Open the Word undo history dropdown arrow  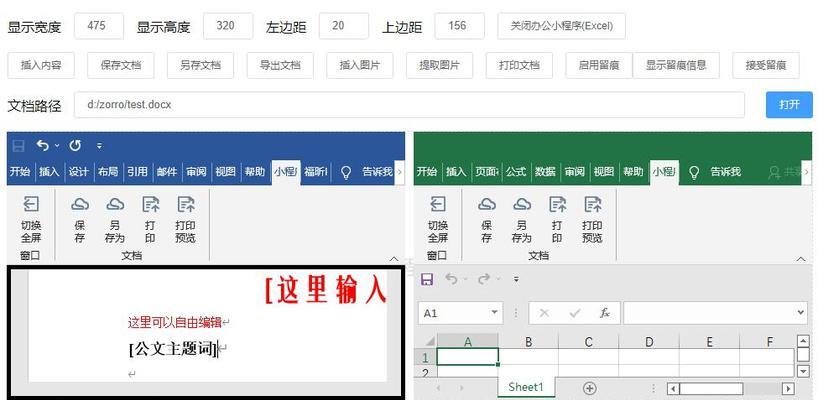click(x=57, y=146)
